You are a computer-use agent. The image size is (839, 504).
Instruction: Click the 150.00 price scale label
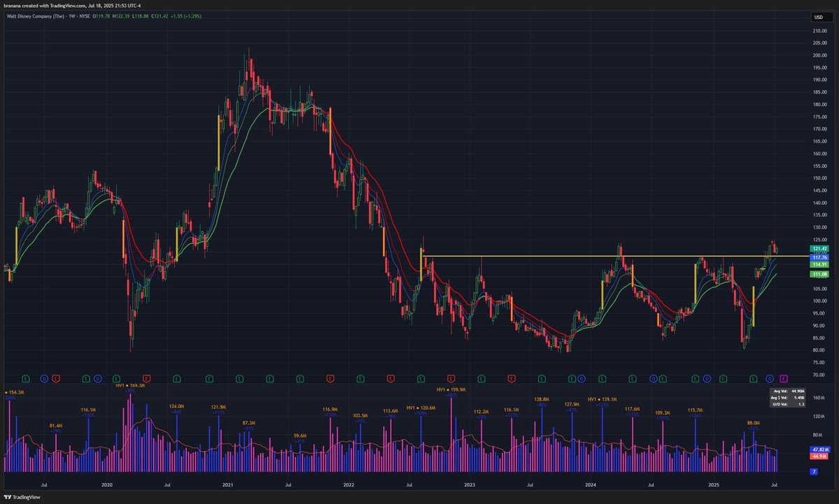tap(819, 178)
